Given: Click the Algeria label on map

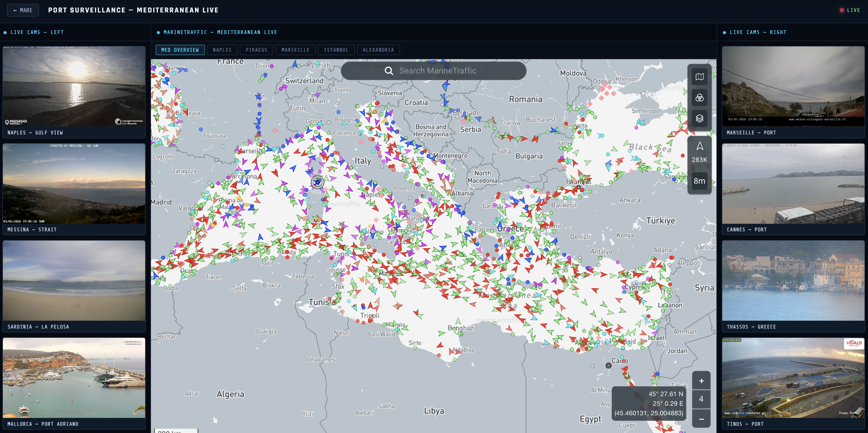Looking at the screenshot, I should click(230, 394).
